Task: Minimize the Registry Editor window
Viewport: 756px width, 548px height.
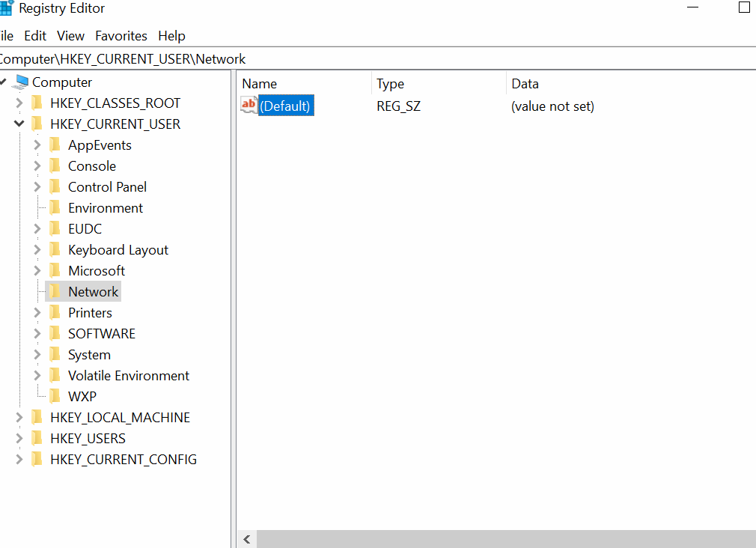Action: (693, 7)
